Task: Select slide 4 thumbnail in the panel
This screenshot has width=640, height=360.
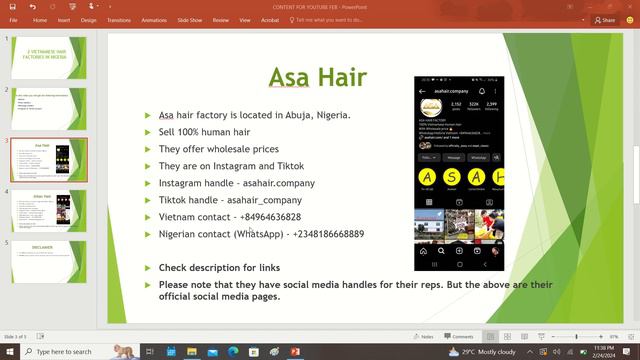Action: tap(49, 211)
